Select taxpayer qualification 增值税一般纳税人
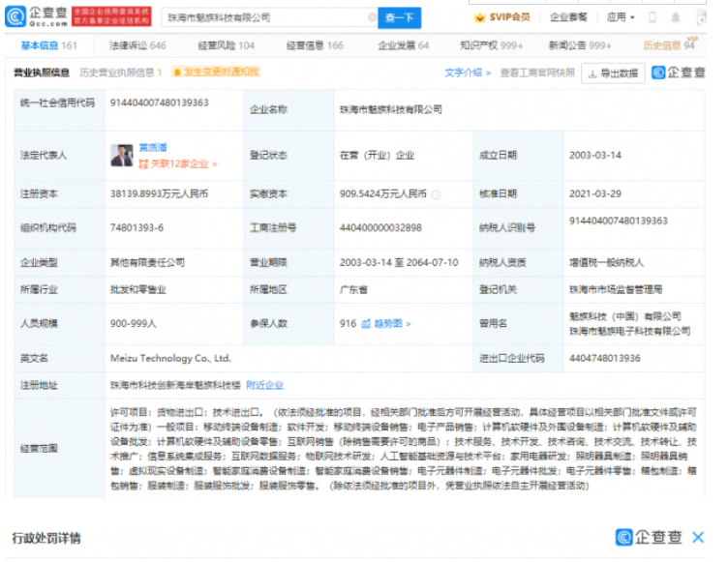Image resolution: width=728 pixels, height=562 pixels. click(x=606, y=263)
